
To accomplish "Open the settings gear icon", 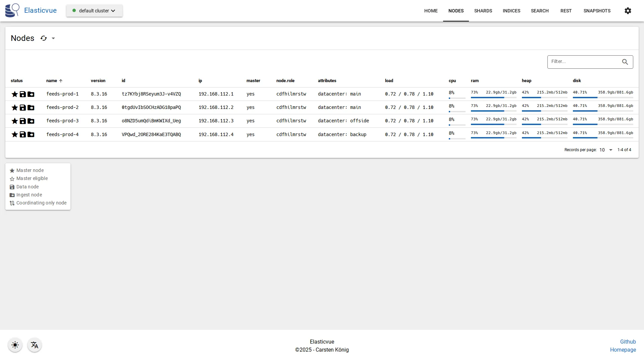I will (x=628, y=11).
